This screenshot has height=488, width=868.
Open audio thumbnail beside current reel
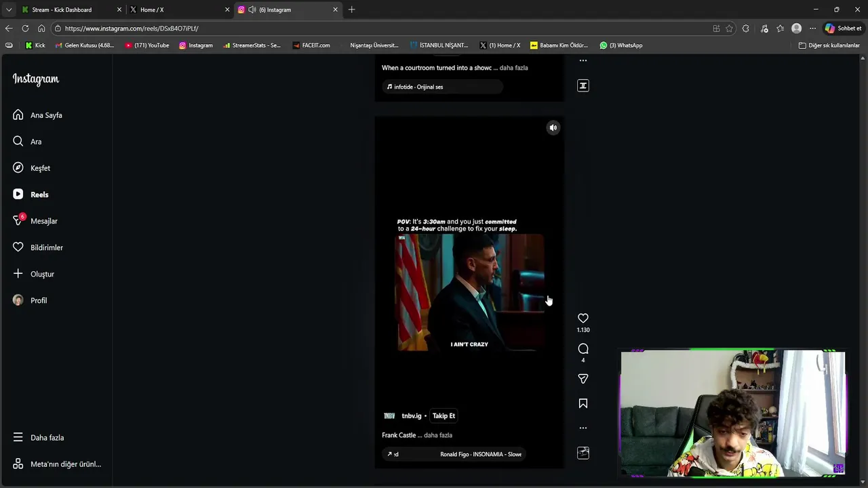(x=583, y=453)
